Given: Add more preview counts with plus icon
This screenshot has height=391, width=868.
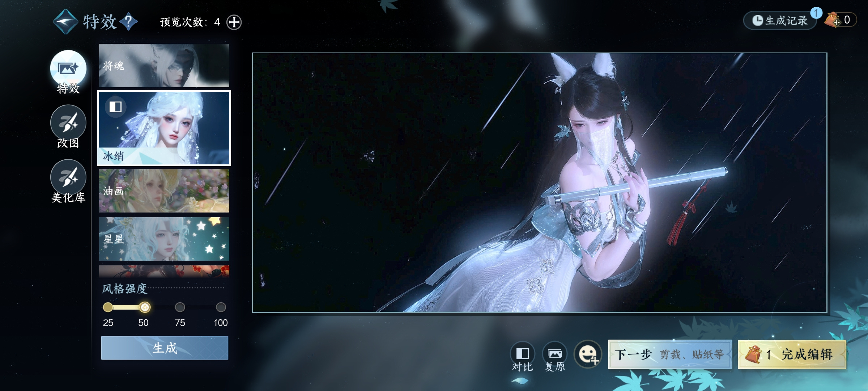Looking at the screenshot, I should pos(234,22).
